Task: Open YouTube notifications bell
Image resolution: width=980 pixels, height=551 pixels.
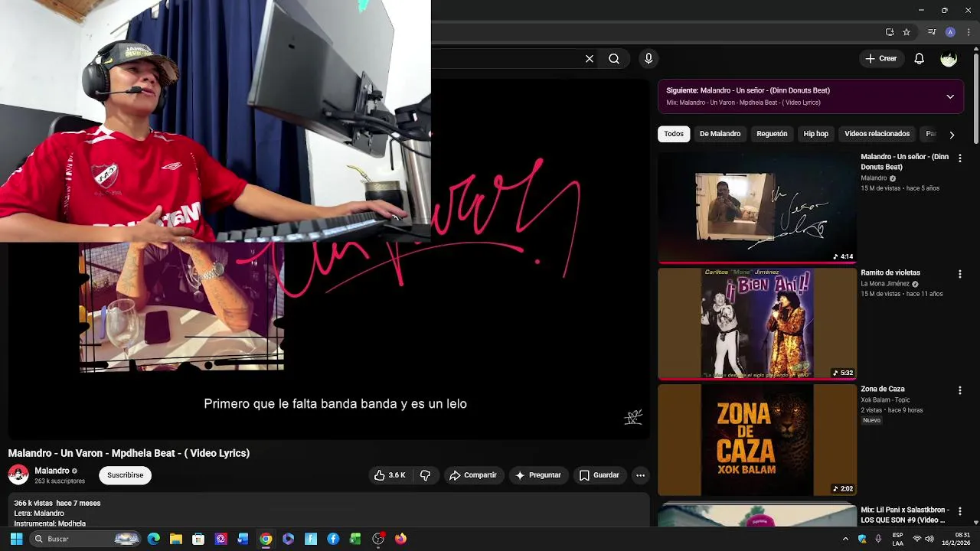Action: pos(920,59)
